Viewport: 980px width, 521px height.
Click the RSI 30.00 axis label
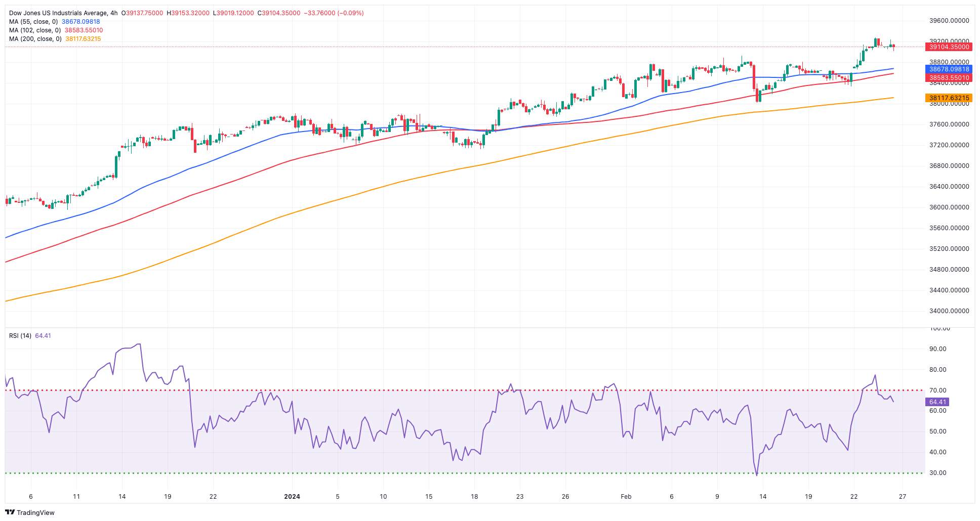938,473
